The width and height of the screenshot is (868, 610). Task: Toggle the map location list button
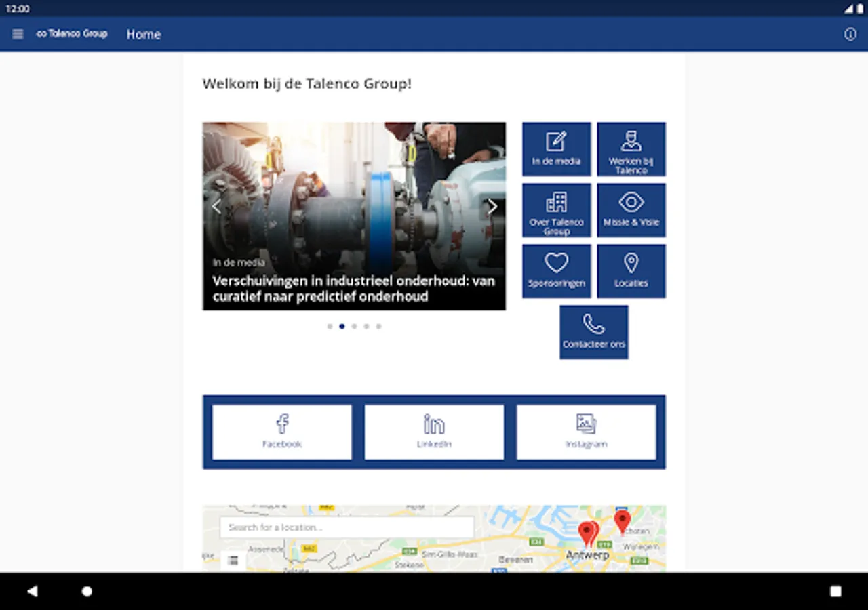click(x=233, y=560)
